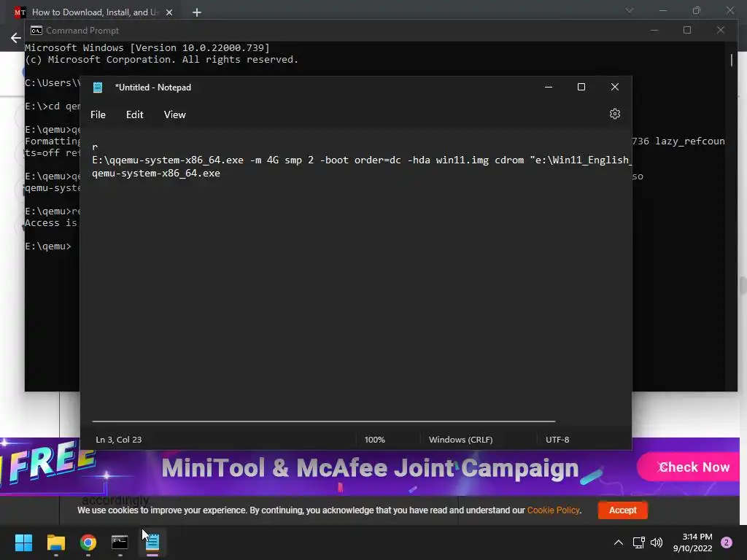Click the E:\qqemu-system command line in Notepad

coord(362,160)
